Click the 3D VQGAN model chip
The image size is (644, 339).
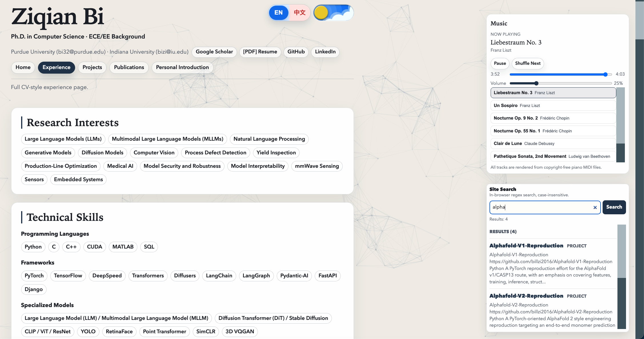pos(240,332)
